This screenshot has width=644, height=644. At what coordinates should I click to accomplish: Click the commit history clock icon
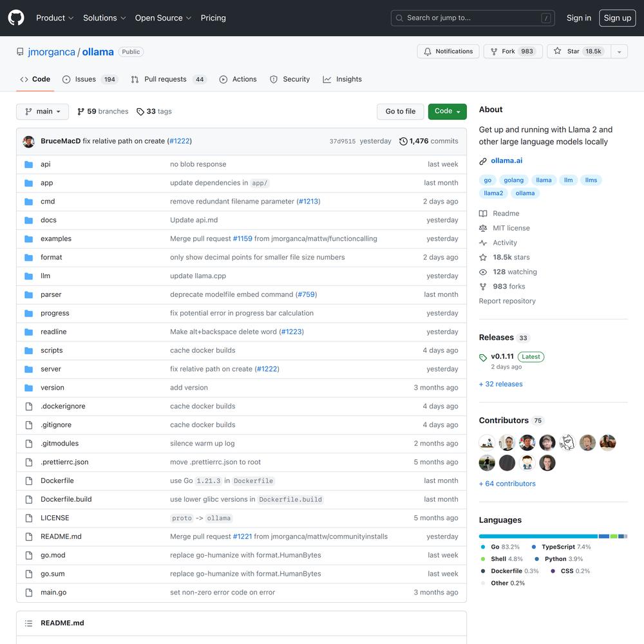403,141
